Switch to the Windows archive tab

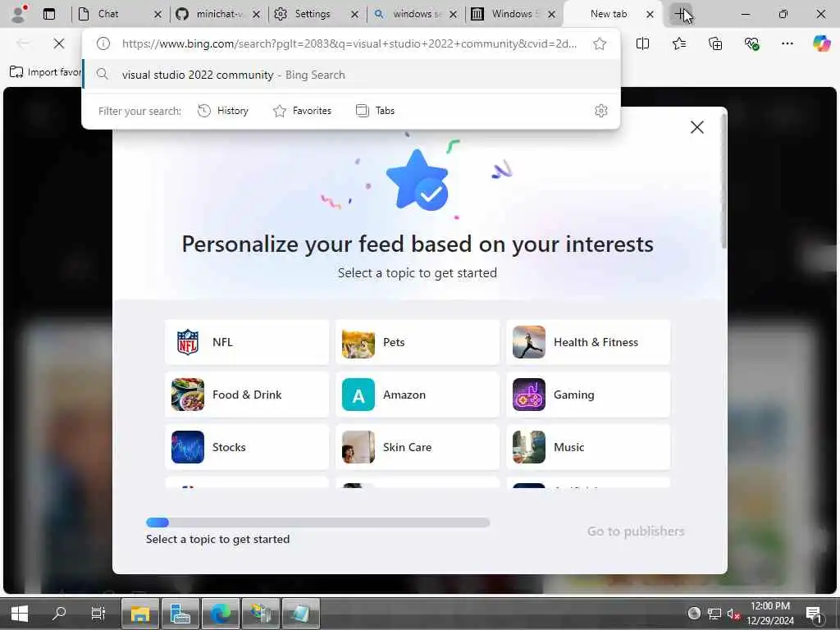(x=514, y=14)
